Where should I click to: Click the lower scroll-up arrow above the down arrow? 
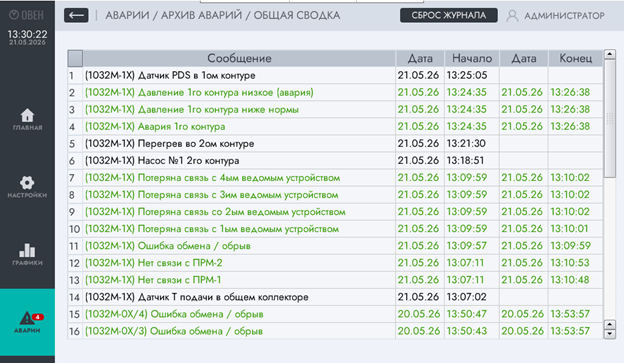610,324
